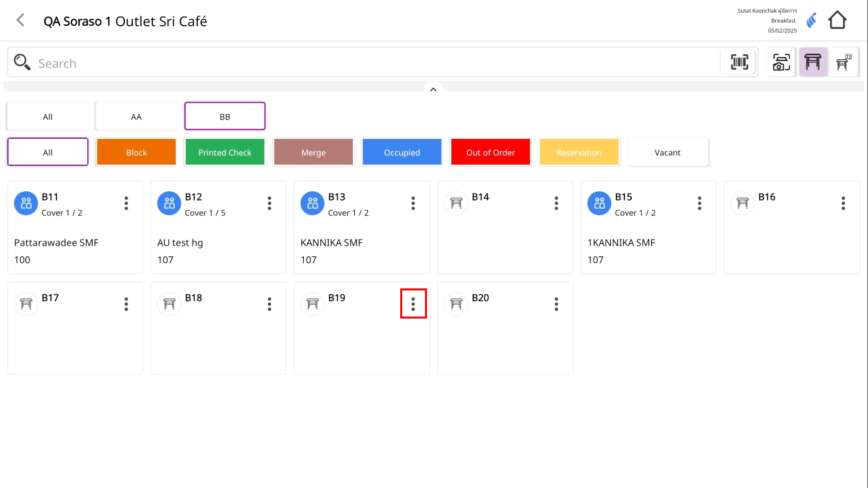Collapse the search panel with chevron up
868x488 pixels.
[433, 89]
